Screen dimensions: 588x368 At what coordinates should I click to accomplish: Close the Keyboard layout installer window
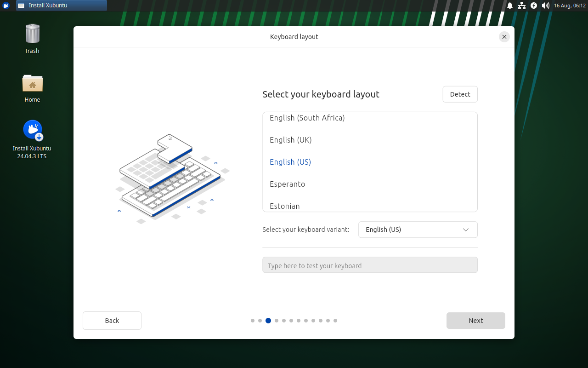pos(504,37)
